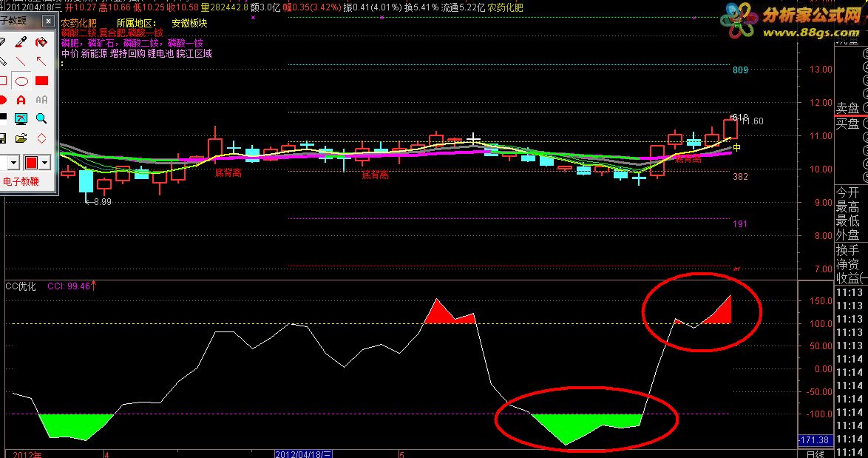
Task: Open the red color dropdown arrow
Action: click(x=45, y=163)
